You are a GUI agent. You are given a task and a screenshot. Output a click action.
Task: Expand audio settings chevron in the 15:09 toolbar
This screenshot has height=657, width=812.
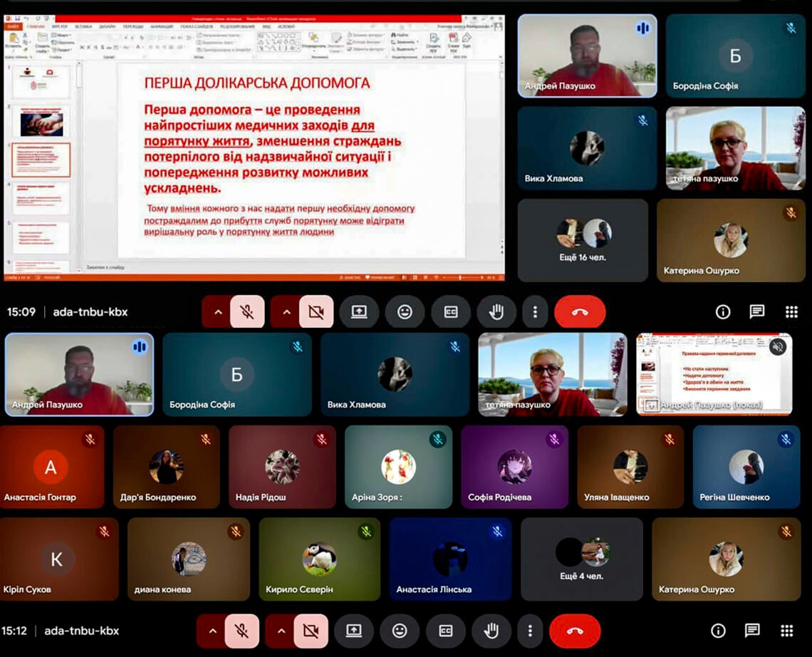coord(218,312)
